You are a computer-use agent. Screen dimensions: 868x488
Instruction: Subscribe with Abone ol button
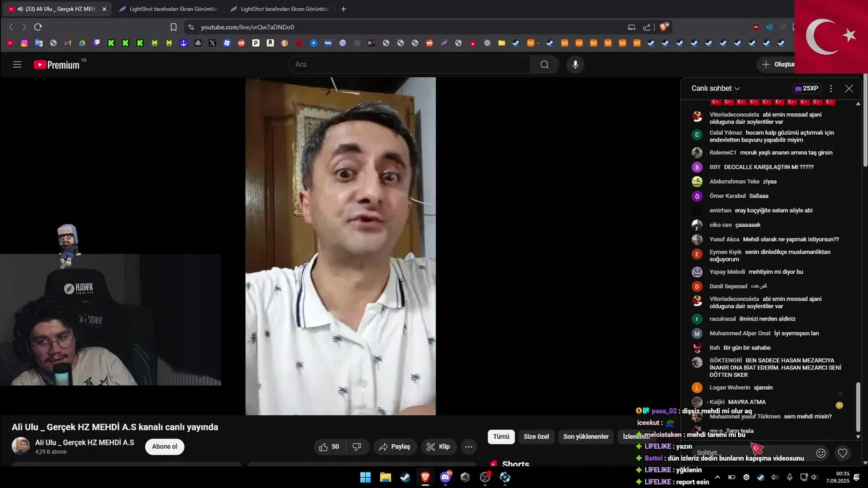pyautogui.click(x=165, y=447)
